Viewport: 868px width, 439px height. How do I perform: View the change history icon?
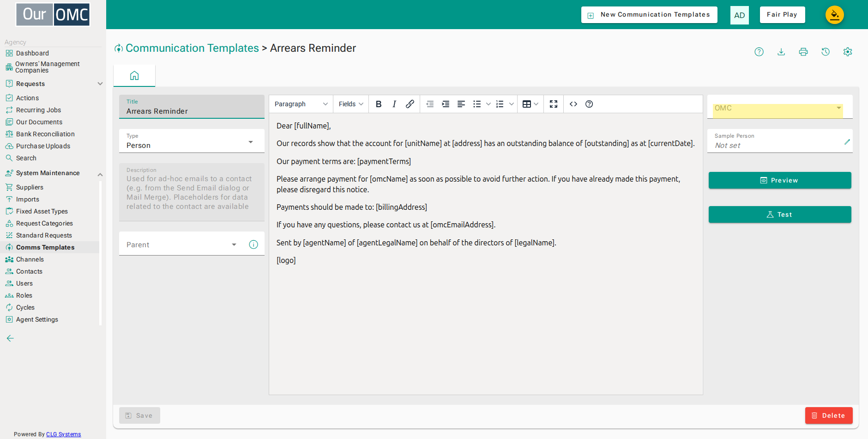[x=826, y=52]
